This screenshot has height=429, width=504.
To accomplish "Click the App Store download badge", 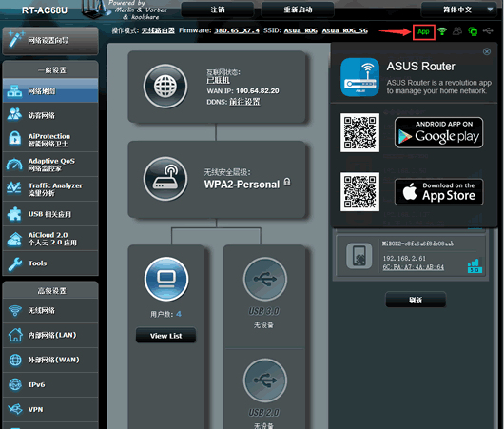I will click(x=438, y=192).
